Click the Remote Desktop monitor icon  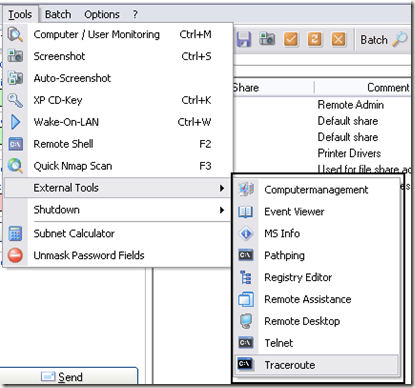(x=246, y=321)
